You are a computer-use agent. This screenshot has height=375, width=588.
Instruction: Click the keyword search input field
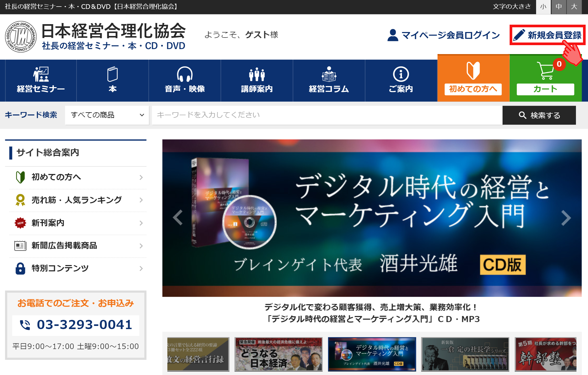[x=327, y=115]
